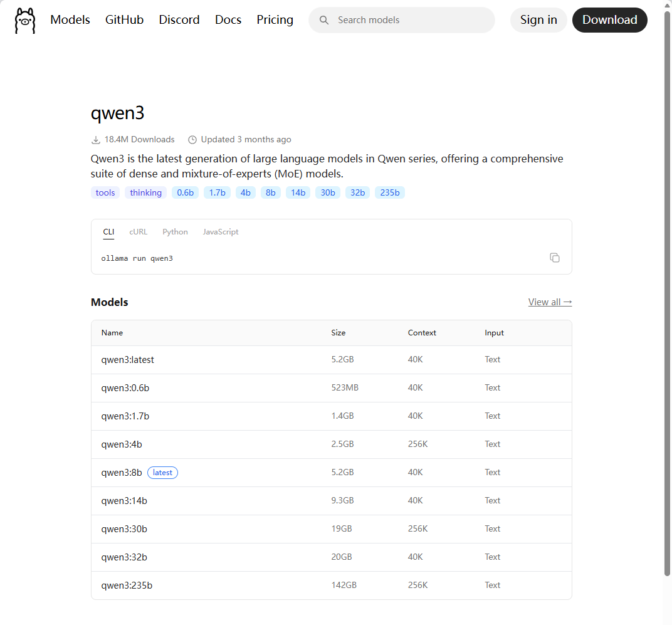
Task: Click the 523MB size cell
Action: (x=345, y=387)
